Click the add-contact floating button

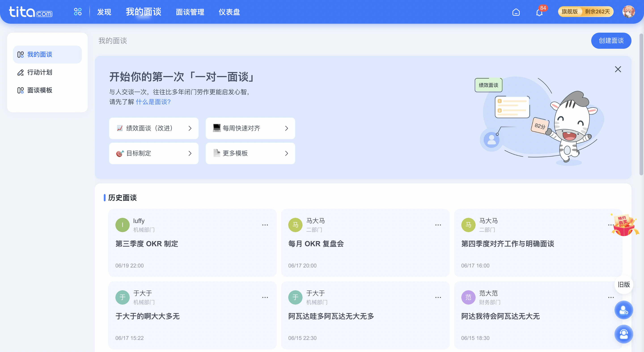click(x=623, y=310)
